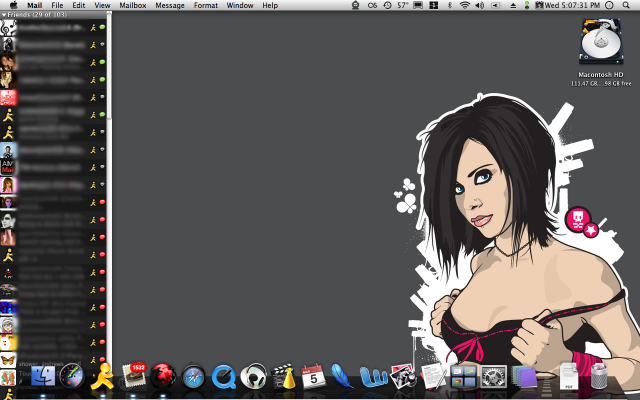
Task: Launch Safari from the Dock
Action: [x=193, y=377]
